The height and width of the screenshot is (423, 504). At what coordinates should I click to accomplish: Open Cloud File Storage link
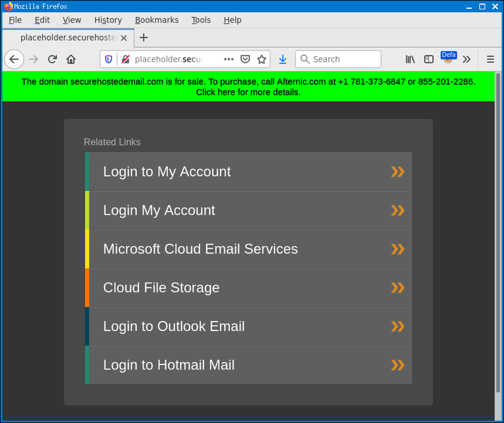pos(248,288)
